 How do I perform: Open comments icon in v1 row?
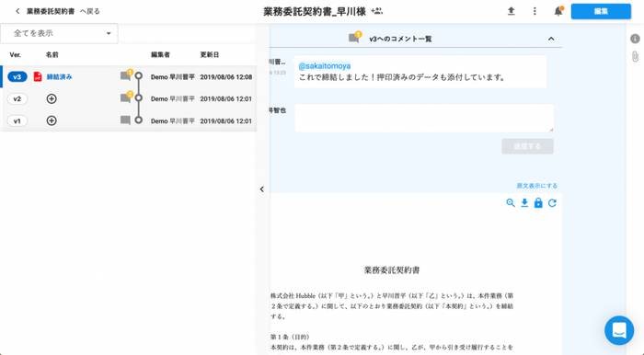(x=125, y=120)
